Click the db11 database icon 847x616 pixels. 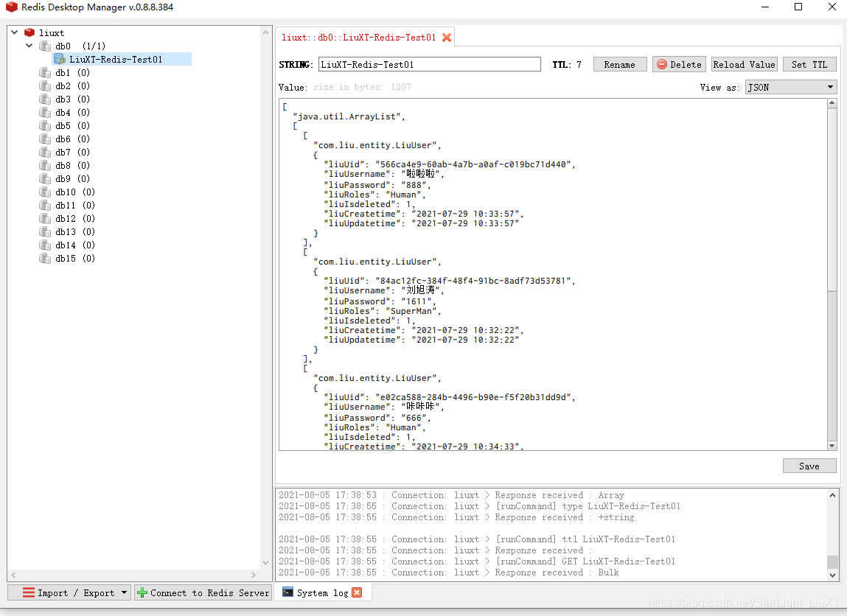(x=46, y=205)
